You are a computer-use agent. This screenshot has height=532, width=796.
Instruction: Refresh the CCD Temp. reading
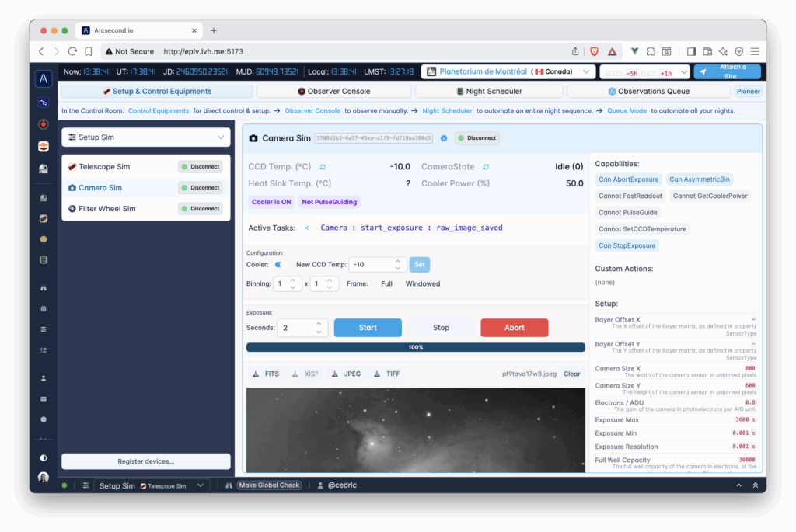point(323,167)
